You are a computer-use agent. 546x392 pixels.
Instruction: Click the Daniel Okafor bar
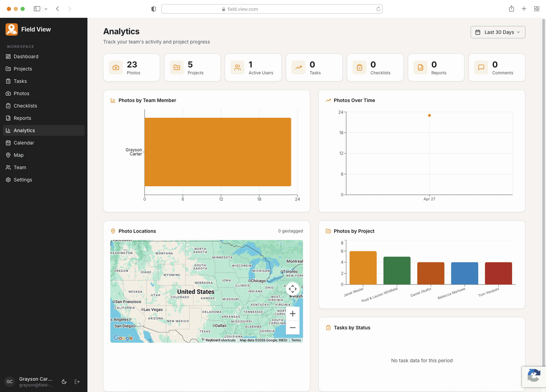pyautogui.click(x=431, y=273)
